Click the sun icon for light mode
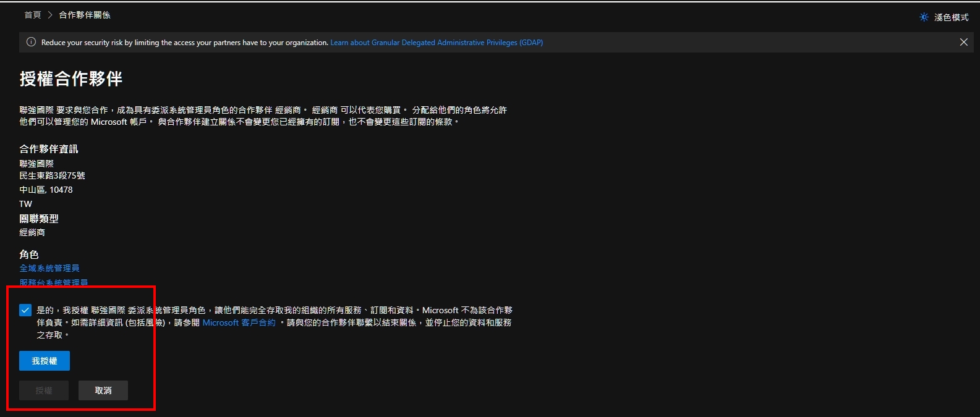 pyautogui.click(x=924, y=17)
